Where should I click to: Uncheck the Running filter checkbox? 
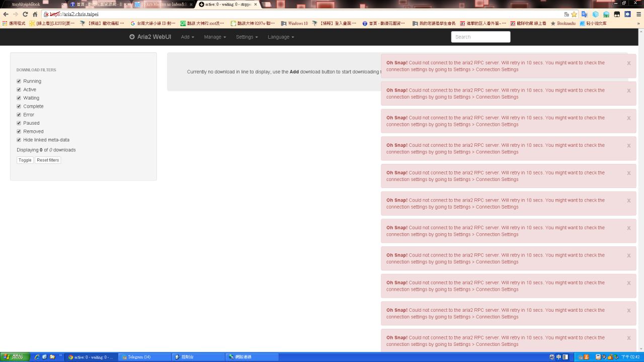[19, 81]
